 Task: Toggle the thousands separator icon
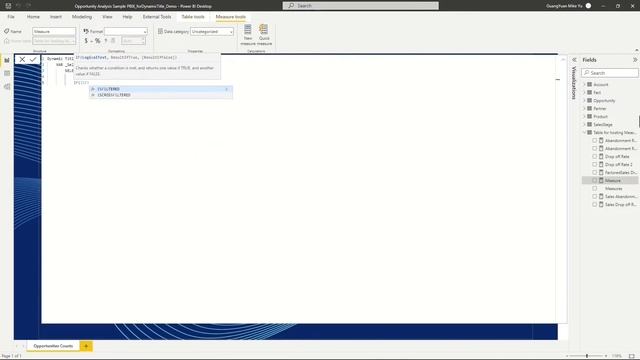(106, 41)
